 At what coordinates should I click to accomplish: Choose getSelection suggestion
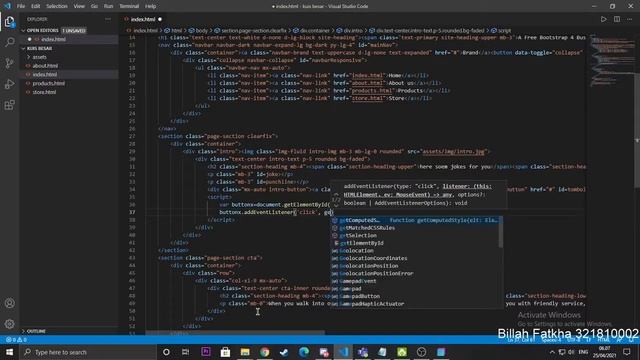click(414, 236)
